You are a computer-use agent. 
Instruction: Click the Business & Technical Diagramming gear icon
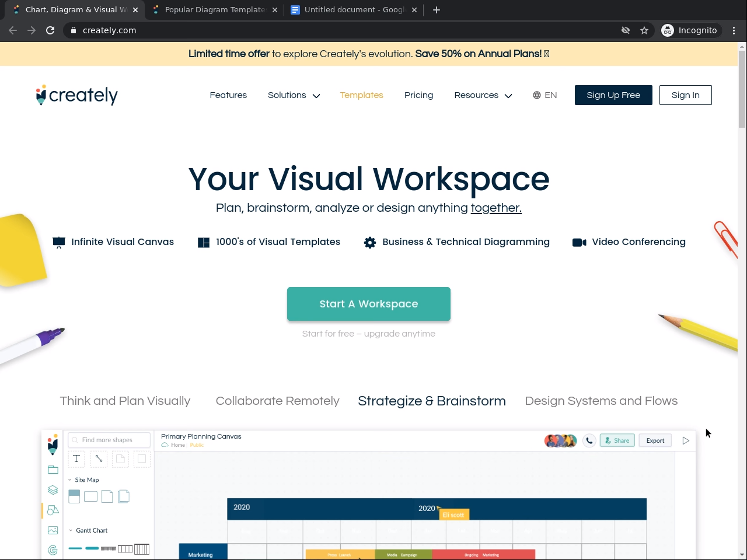click(370, 243)
